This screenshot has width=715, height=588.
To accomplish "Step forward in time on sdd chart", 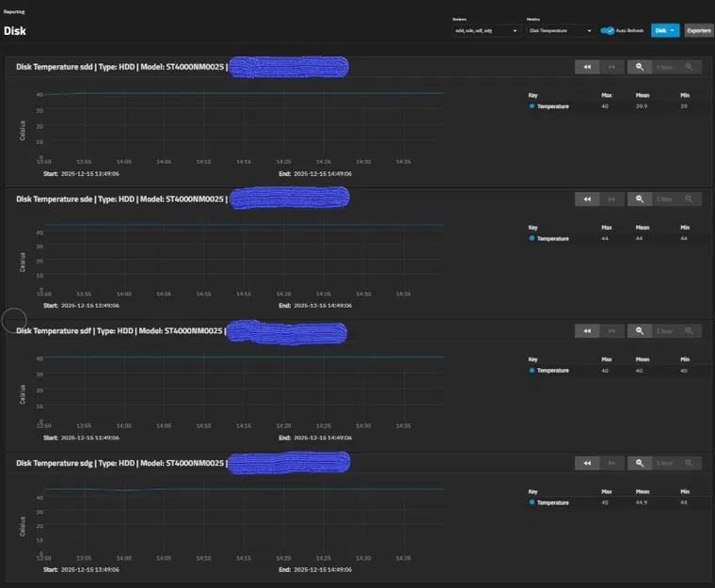I will pyautogui.click(x=612, y=67).
